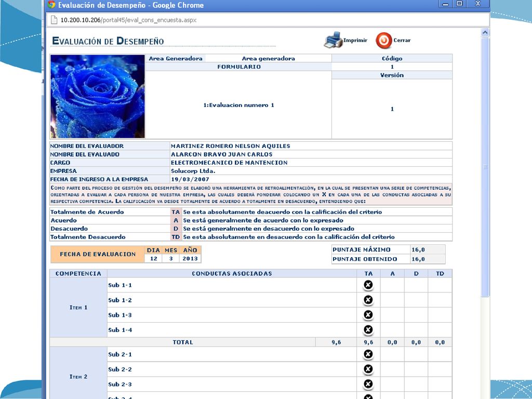Image resolution: width=532 pixels, height=399 pixels.
Task: Click the TD column header
Action: point(440,273)
